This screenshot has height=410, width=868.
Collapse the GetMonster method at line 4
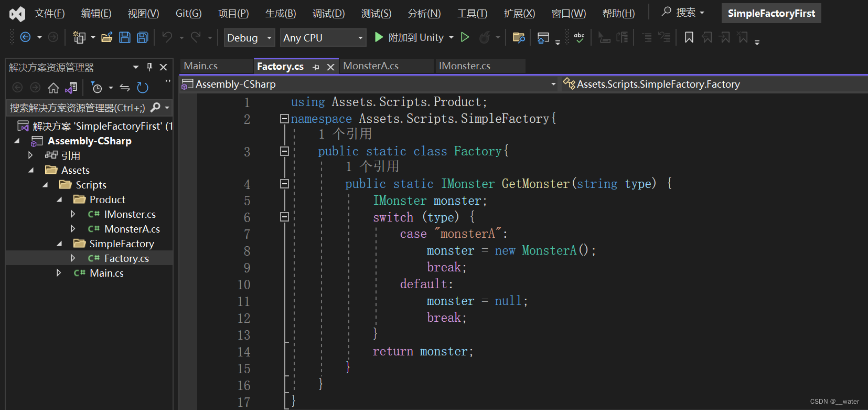click(284, 184)
